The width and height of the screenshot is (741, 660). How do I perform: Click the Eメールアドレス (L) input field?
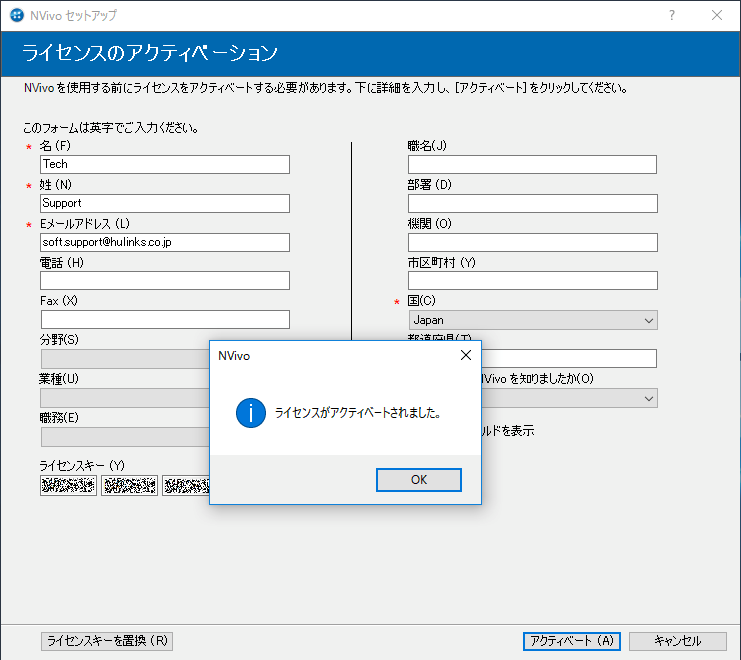pyautogui.click(x=165, y=242)
